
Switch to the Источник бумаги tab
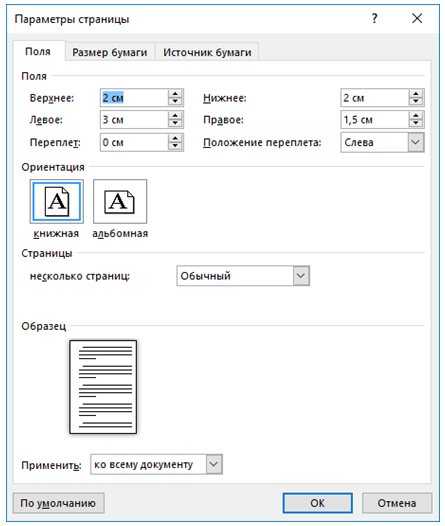(207, 52)
